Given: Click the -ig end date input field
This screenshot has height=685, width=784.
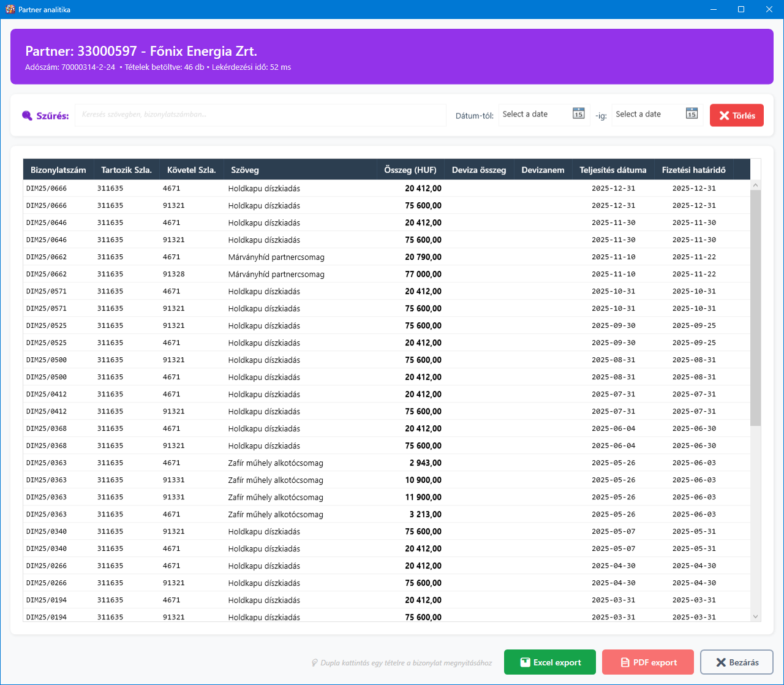Looking at the screenshot, I should 647,115.
